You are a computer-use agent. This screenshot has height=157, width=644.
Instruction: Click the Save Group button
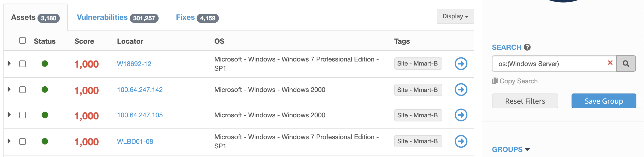point(604,101)
